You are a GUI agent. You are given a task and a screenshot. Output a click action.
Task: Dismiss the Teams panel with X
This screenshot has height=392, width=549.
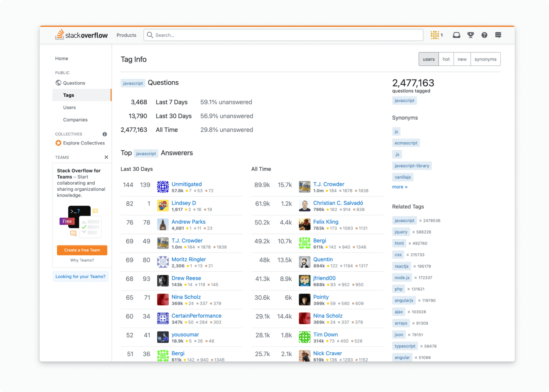coord(106,157)
